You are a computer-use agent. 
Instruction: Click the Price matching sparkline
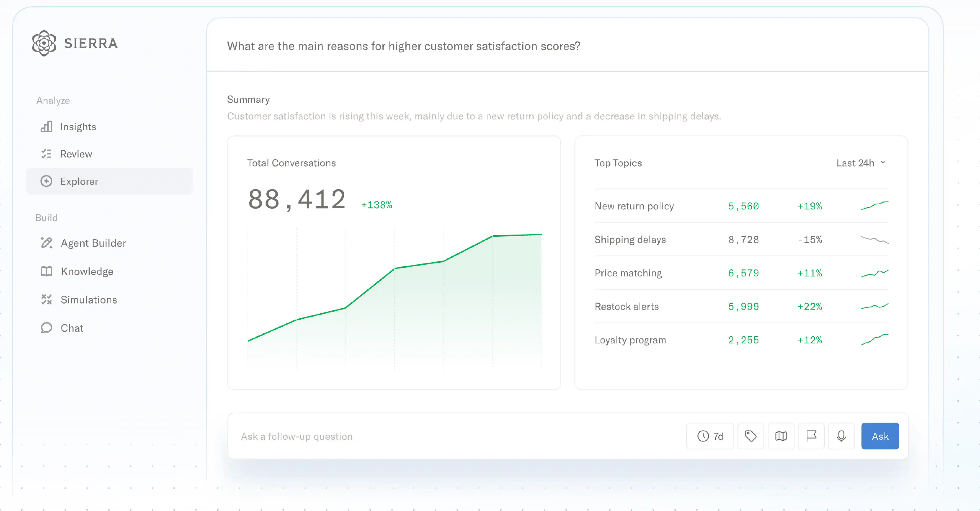point(875,273)
